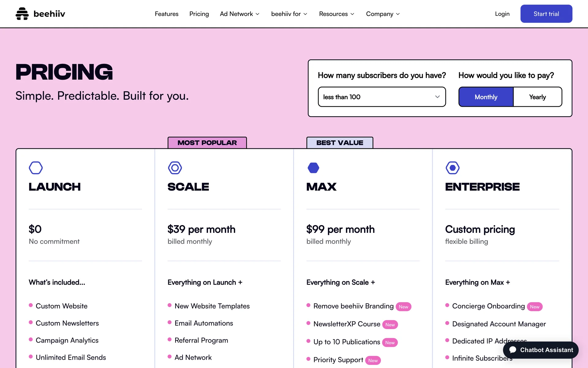The height and width of the screenshot is (368, 588).
Task: Go to the Features page
Action: (166, 14)
